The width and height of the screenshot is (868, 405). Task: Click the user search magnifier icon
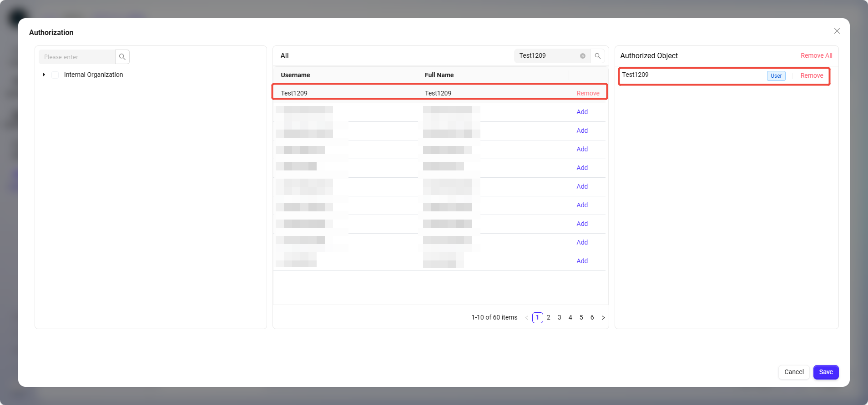pos(598,56)
